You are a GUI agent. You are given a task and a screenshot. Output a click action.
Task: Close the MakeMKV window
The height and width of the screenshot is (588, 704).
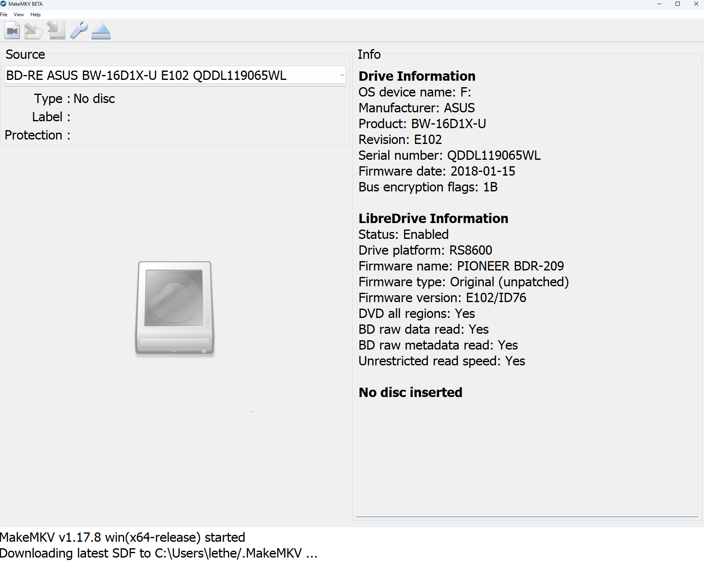coord(696,4)
